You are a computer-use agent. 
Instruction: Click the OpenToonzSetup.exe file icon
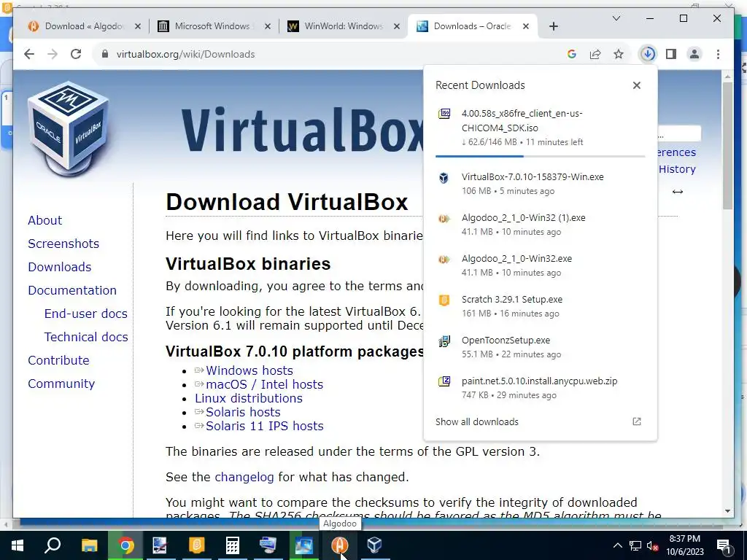coord(444,341)
